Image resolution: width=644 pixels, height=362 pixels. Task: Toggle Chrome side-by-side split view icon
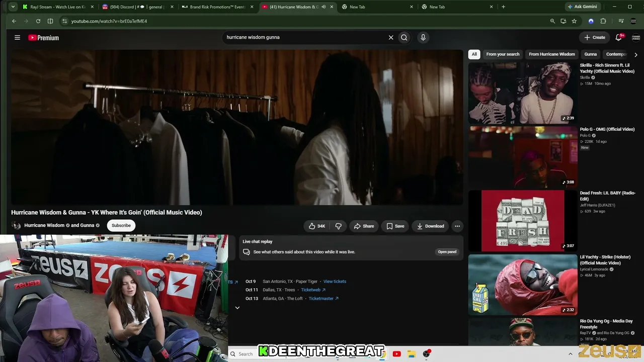(50, 21)
